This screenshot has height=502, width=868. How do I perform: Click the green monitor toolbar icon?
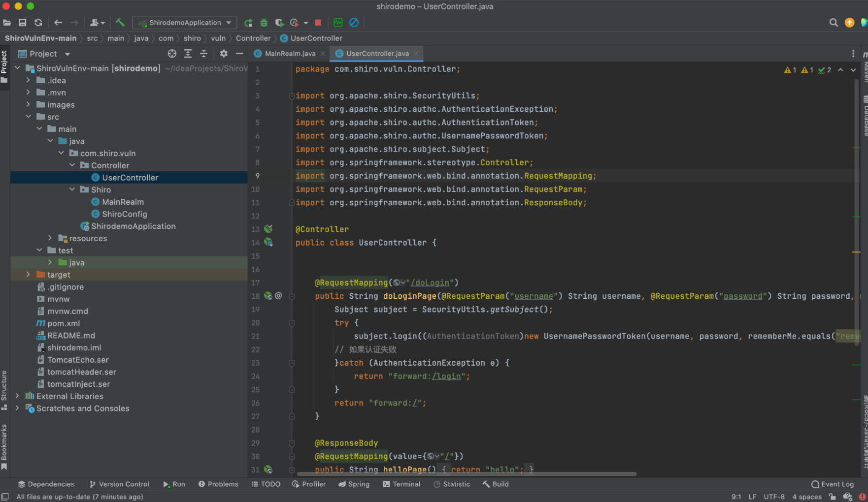tap(338, 23)
